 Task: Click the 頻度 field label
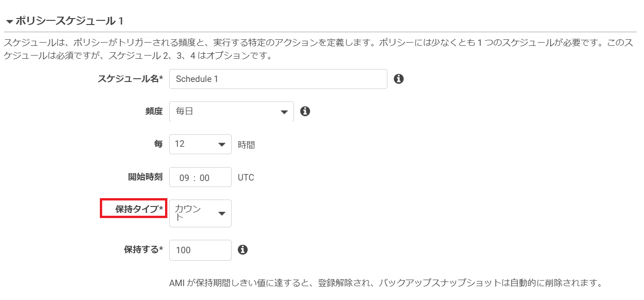[x=154, y=111]
